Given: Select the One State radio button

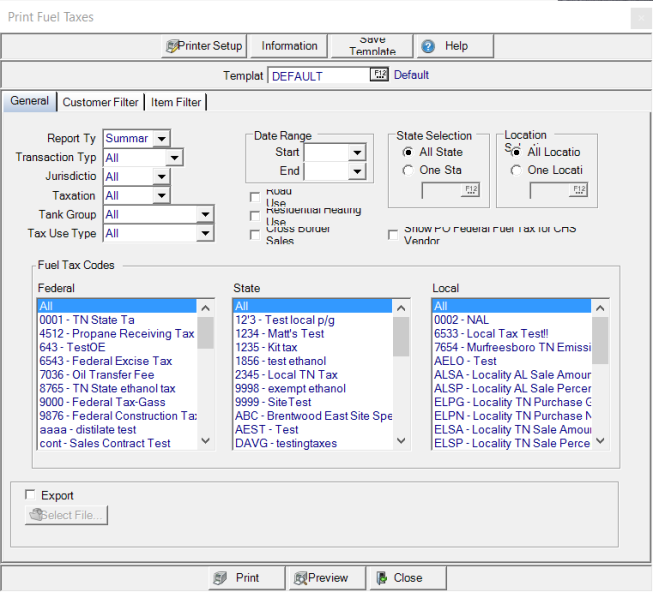Looking at the screenshot, I should 408,170.
